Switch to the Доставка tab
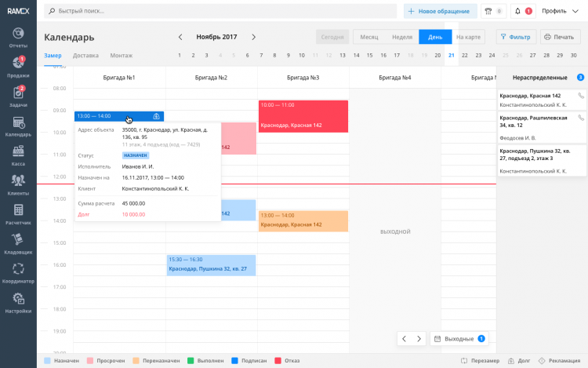The height and width of the screenshot is (368, 588). (85, 55)
